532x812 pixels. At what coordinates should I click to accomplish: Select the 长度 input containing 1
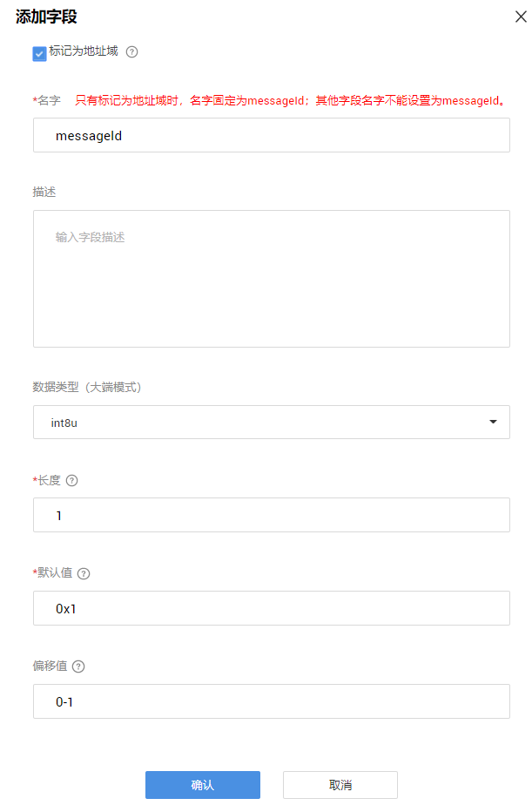(271, 515)
